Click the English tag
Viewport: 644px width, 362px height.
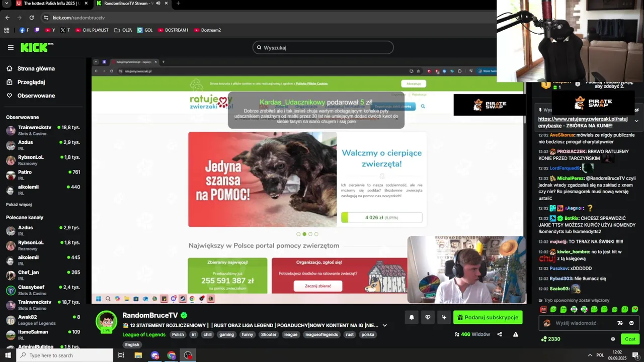tap(132, 345)
